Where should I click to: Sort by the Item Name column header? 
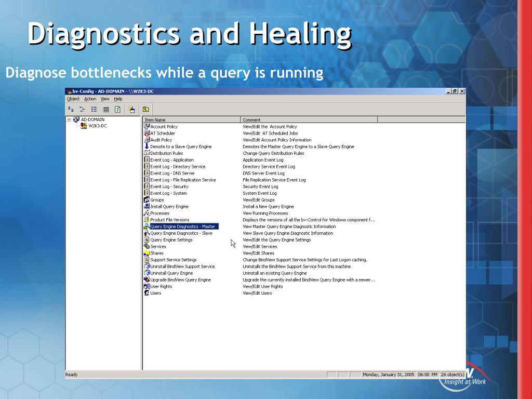(192, 120)
